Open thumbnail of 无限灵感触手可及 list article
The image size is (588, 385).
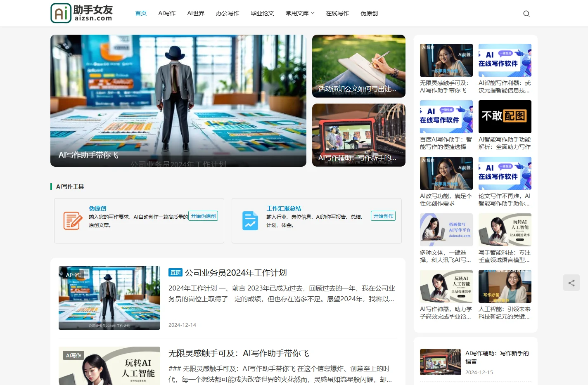109,366
